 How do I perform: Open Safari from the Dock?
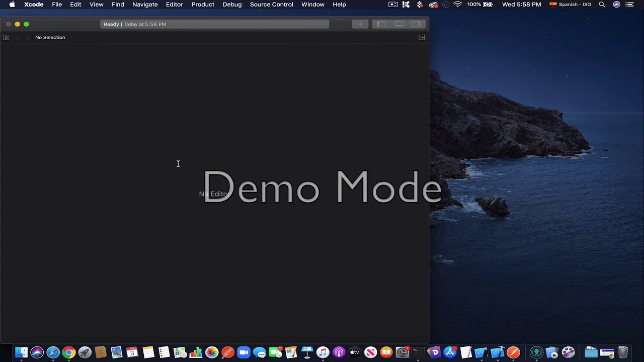(53, 352)
